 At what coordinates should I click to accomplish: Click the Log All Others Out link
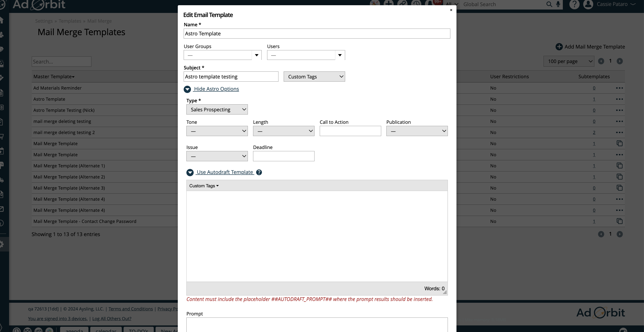[112, 318]
